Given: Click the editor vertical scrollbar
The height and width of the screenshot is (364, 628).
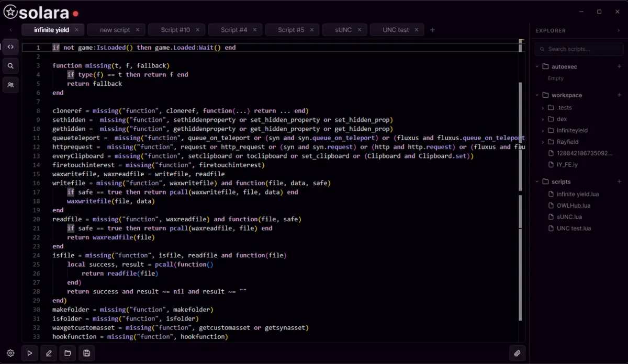Looking at the screenshot, I should (520, 202).
